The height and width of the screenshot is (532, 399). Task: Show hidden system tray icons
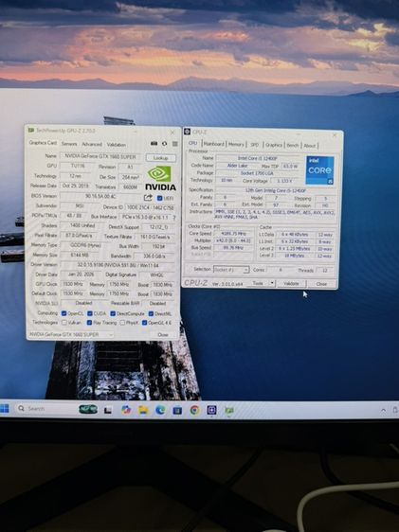pyautogui.click(x=384, y=411)
